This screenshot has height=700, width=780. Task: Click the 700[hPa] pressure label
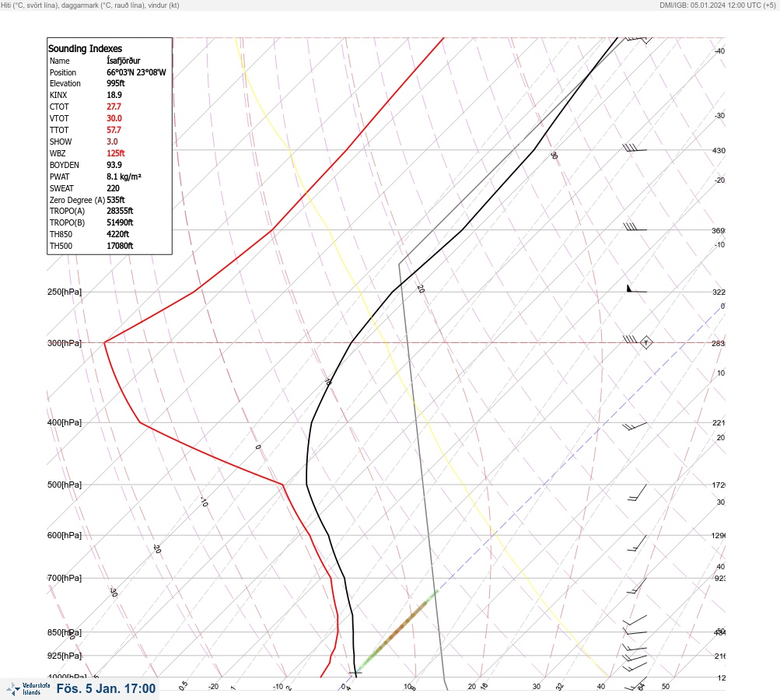pos(65,578)
